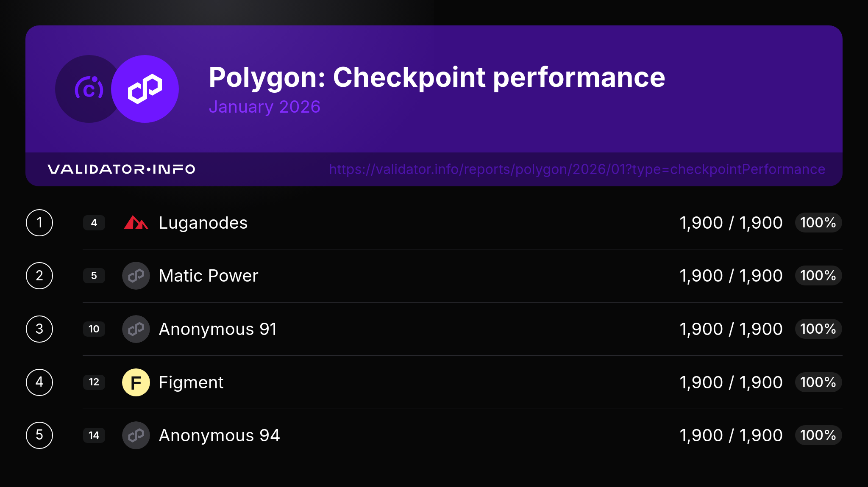The width and height of the screenshot is (868, 487).
Task: Click the 100% badge for Anonymous 94
Action: point(818,435)
